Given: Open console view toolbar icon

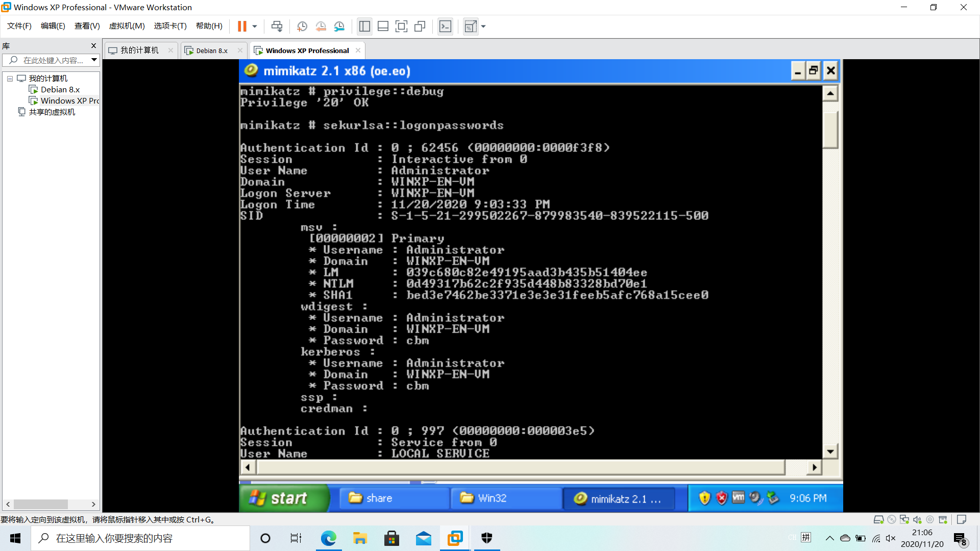Looking at the screenshot, I should (x=445, y=26).
